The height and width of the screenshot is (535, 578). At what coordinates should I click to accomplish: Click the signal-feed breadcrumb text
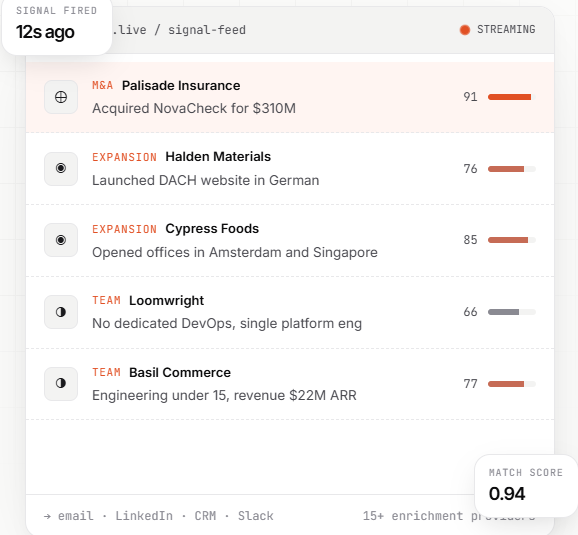pyautogui.click(x=207, y=30)
